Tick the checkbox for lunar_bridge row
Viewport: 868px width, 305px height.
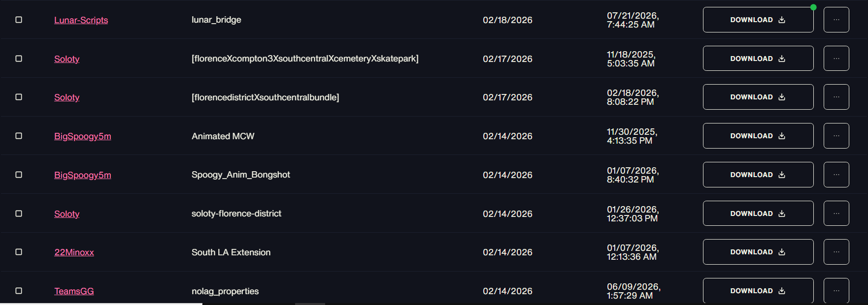[x=19, y=20]
